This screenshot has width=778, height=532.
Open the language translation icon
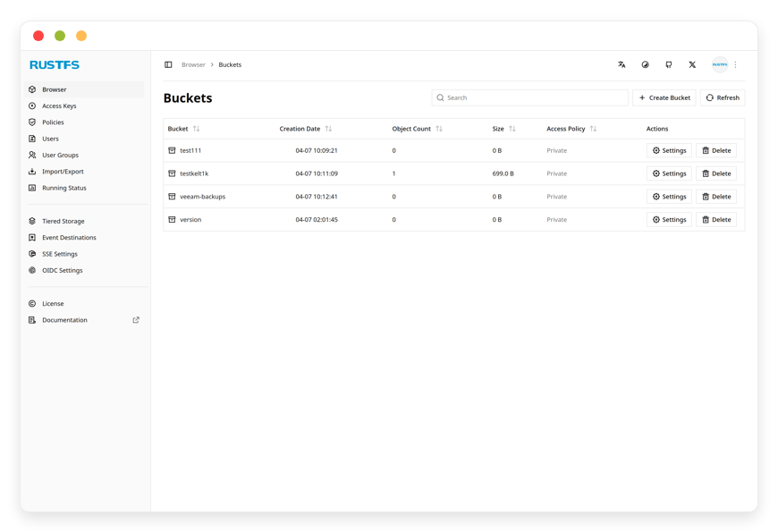(622, 64)
